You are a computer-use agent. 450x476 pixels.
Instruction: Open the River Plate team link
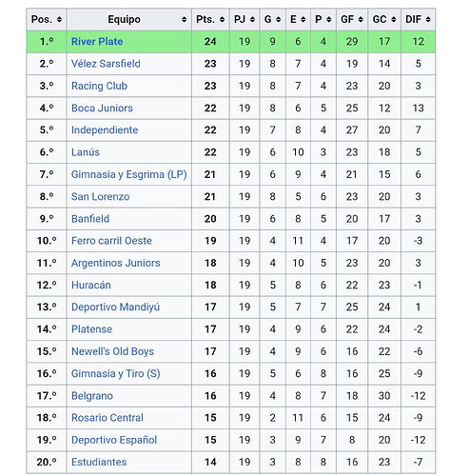97,42
